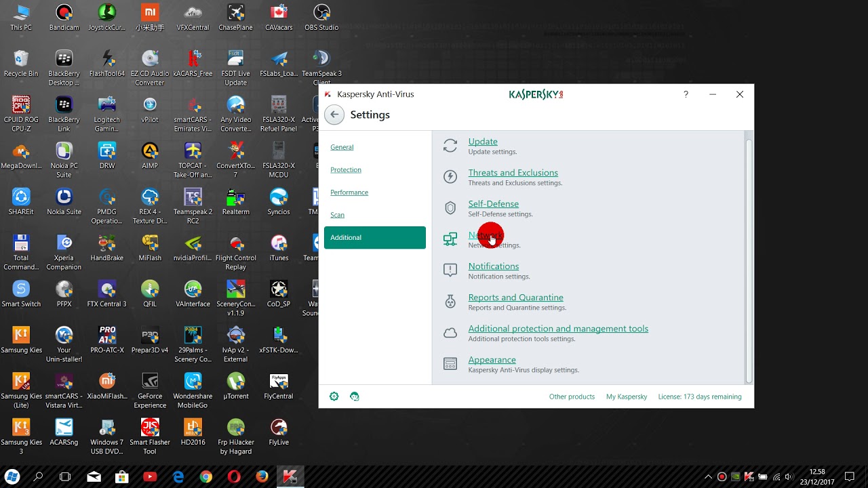
Task: Show hidden system tray icons
Action: [x=708, y=477]
